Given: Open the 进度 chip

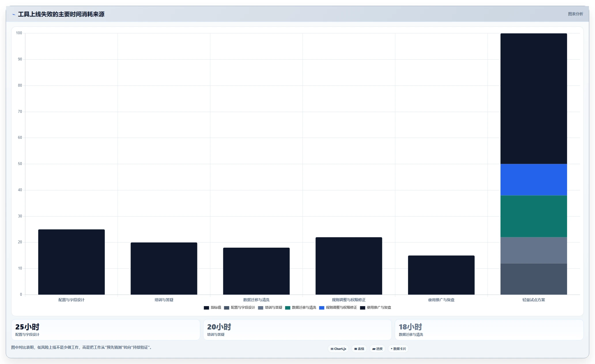Looking at the screenshot, I should tap(377, 349).
